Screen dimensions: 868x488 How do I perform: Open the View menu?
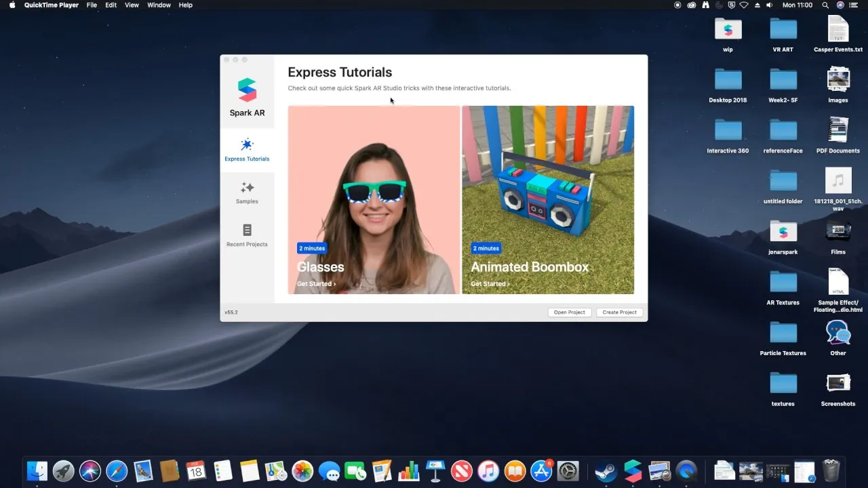tap(132, 5)
